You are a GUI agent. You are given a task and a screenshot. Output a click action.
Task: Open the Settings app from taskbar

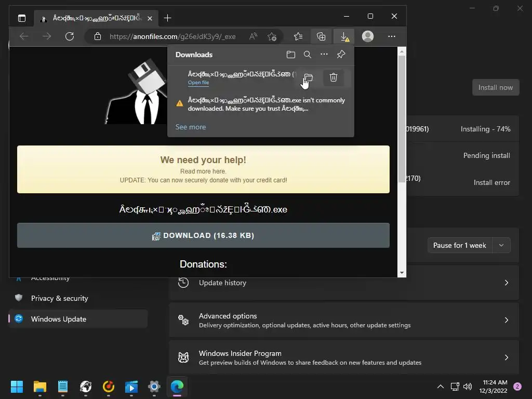pos(154,387)
